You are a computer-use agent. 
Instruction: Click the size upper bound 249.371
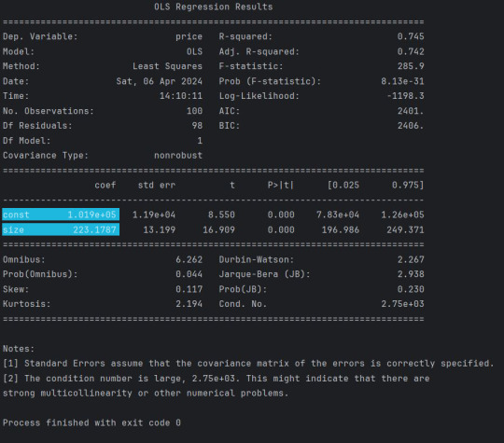(405, 229)
